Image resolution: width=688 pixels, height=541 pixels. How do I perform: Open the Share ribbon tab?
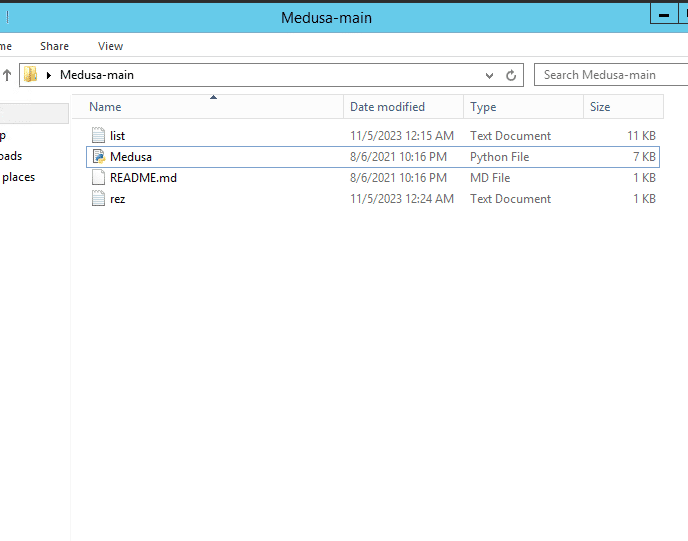[x=54, y=46]
